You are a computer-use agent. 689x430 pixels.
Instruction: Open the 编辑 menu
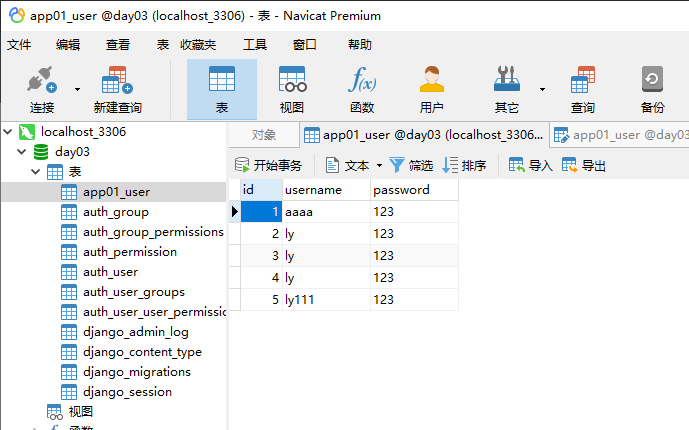(68, 44)
